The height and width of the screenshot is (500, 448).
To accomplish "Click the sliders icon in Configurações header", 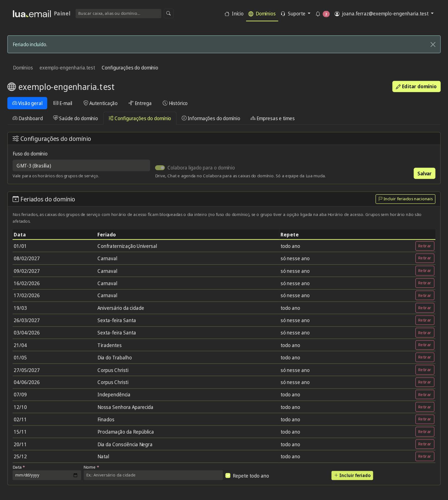I will pyautogui.click(x=16, y=139).
